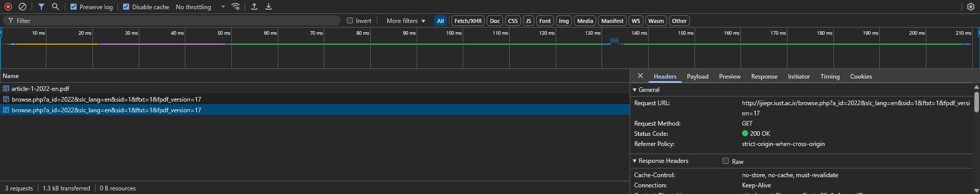Collapse the General section
Screen dimensions: 980x194
tap(647, 90)
